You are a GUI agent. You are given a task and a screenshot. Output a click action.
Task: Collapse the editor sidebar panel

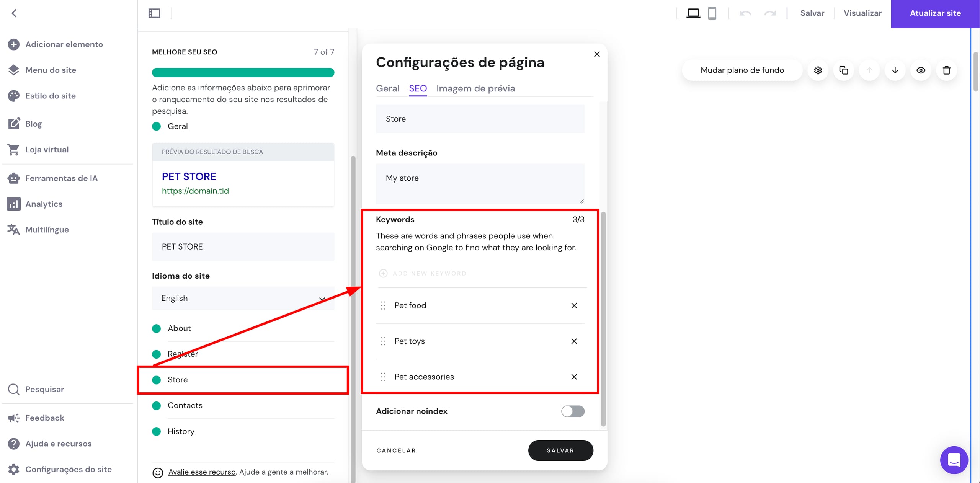coord(154,13)
